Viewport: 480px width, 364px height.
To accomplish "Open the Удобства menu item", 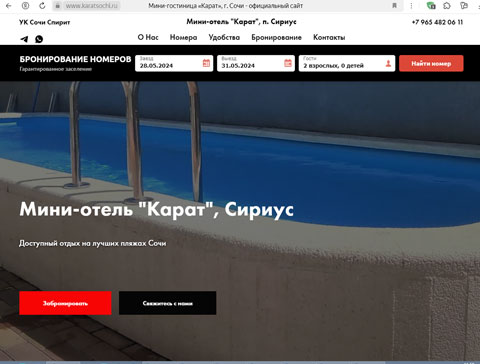I will 224,37.
